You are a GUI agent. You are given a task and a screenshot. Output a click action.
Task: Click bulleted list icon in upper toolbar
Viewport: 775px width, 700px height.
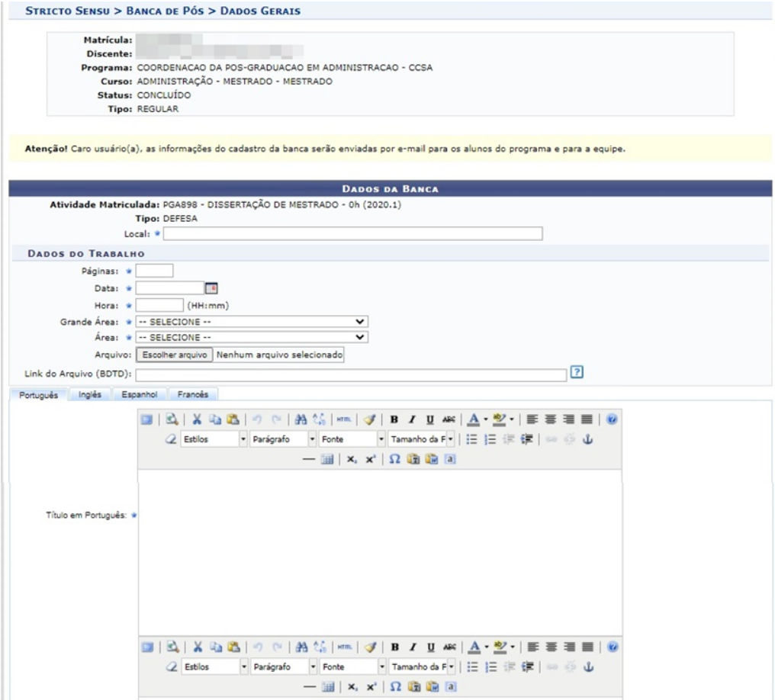[471, 440]
